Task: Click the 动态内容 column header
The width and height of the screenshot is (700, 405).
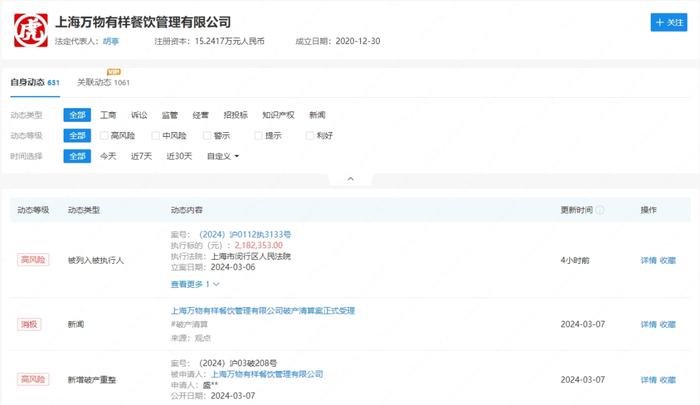Action: [x=187, y=210]
